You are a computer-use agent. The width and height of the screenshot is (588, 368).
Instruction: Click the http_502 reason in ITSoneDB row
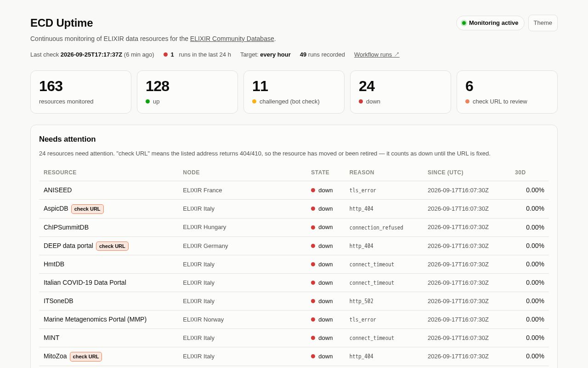[x=362, y=301]
